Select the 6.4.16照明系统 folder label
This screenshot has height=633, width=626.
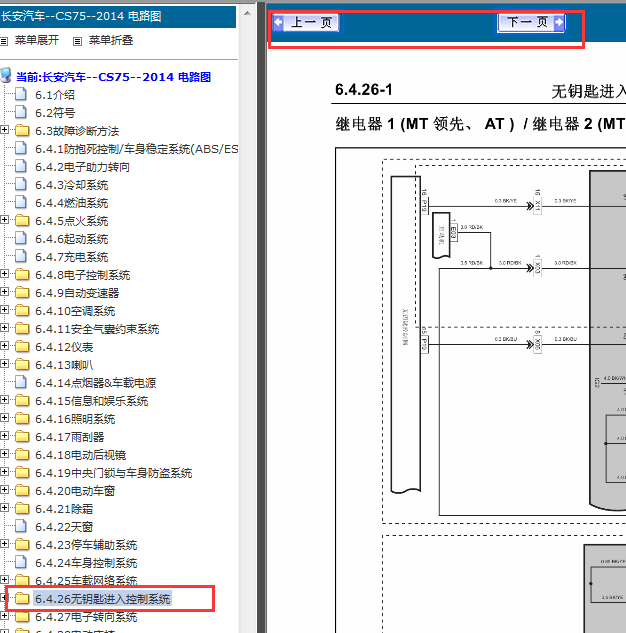(x=75, y=419)
